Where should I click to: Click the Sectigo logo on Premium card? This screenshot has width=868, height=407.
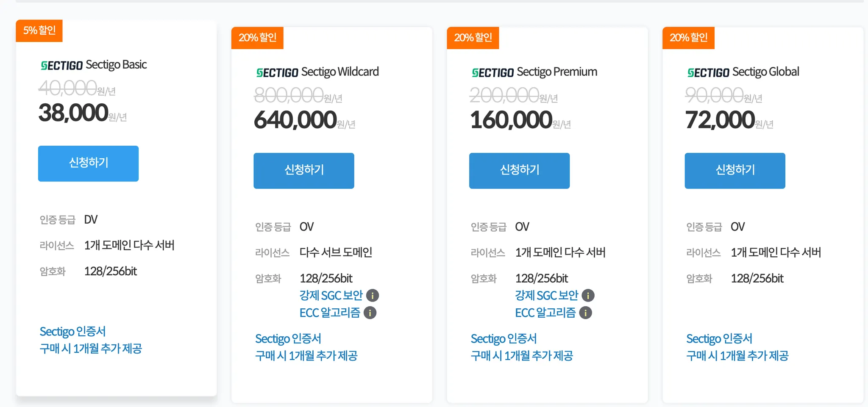493,73
